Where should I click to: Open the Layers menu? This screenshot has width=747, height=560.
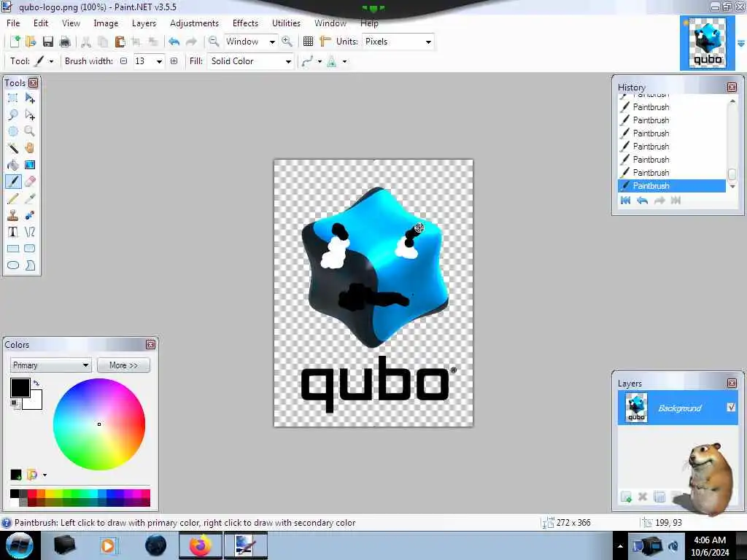[x=144, y=23]
